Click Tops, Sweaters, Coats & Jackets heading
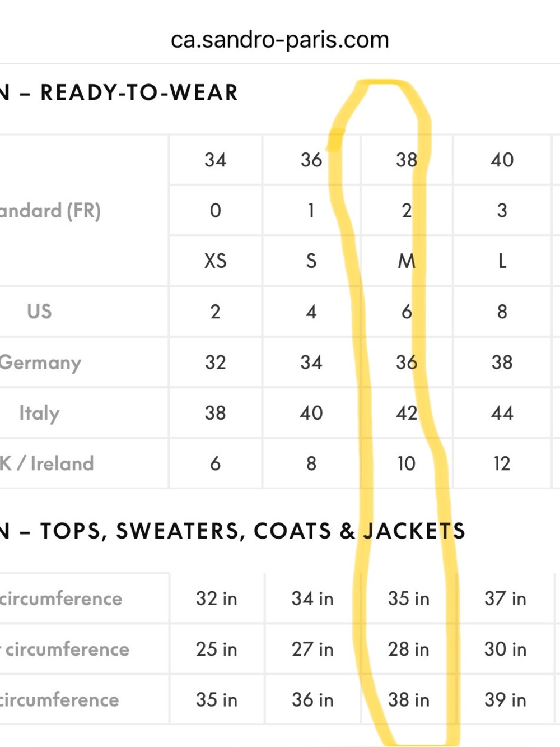 (x=233, y=531)
